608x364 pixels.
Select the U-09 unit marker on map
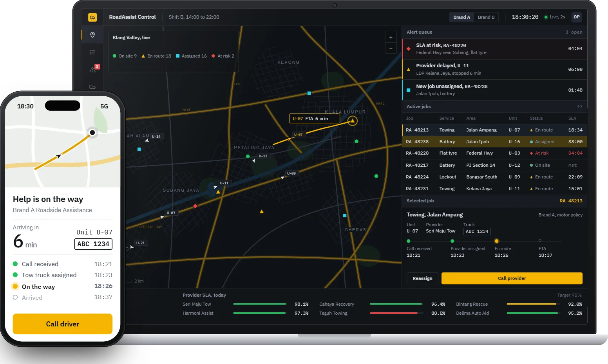(291, 173)
